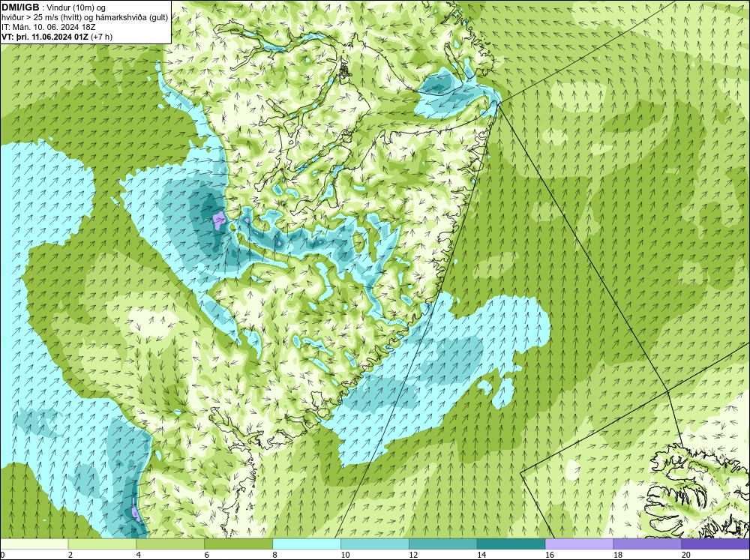Click the '16' scale label

pyautogui.click(x=549, y=555)
